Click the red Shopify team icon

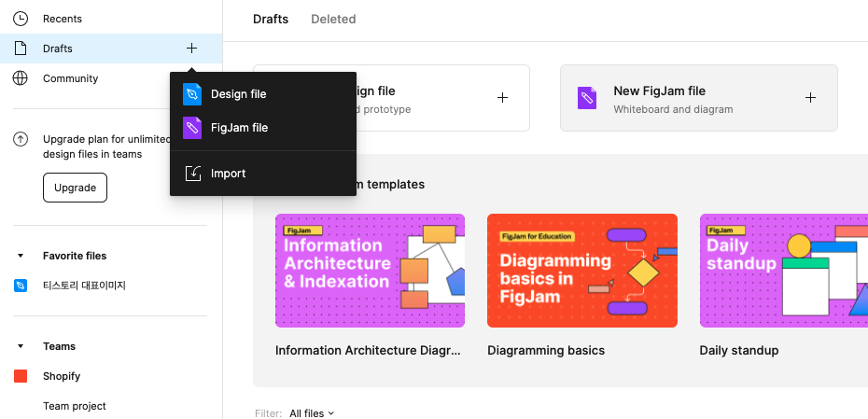tap(21, 376)
